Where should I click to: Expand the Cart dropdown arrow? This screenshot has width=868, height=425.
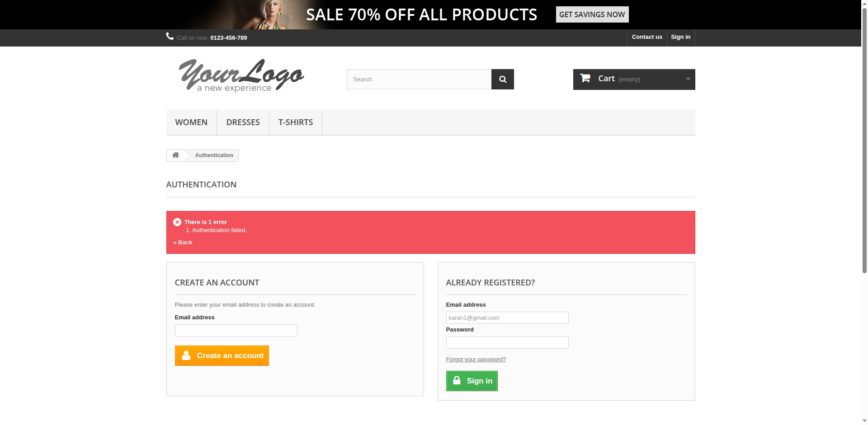click(x=688, y=79)
